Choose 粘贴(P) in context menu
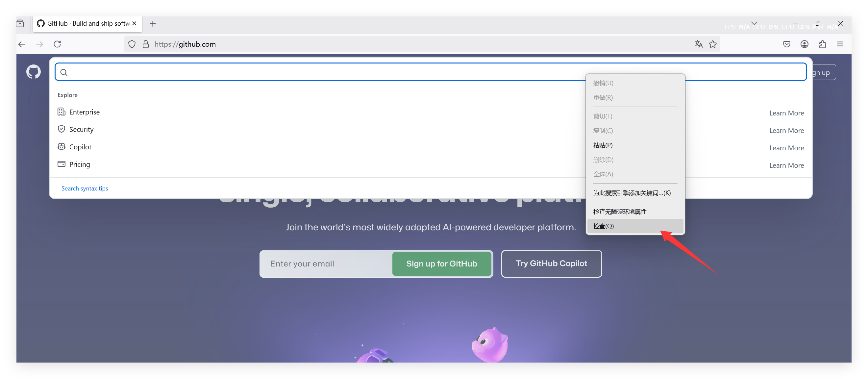The image size is (868, 379). [x=603, y=145]
